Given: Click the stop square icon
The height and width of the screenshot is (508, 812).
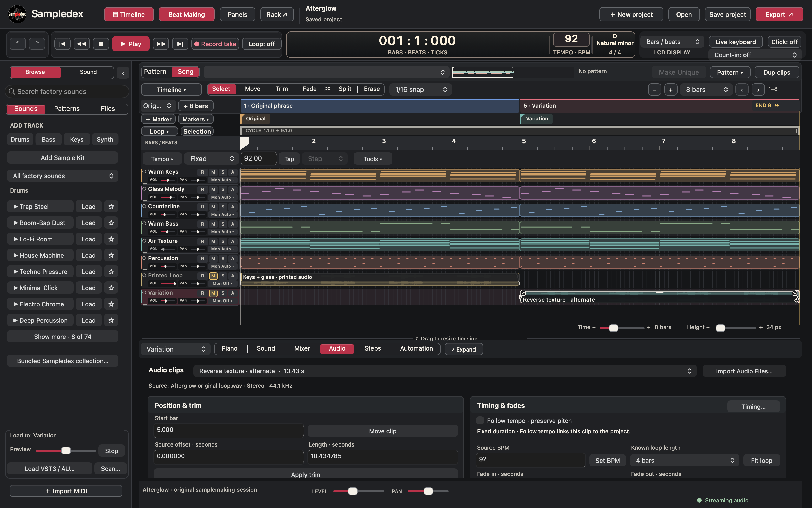Looking at the screenshot, I should click(101, 44).
